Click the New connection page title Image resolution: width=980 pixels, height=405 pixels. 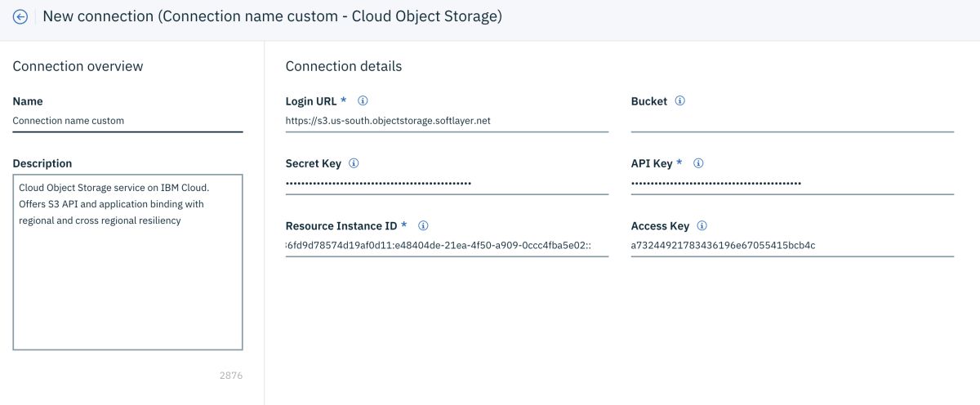(272, 16)
